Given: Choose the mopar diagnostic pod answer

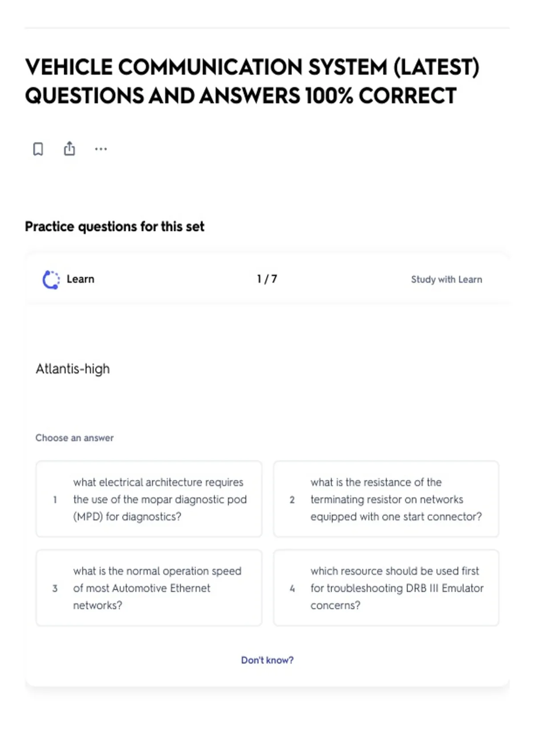Looking at the screenshot, I should pyautogui.click(x=149, y=499).
